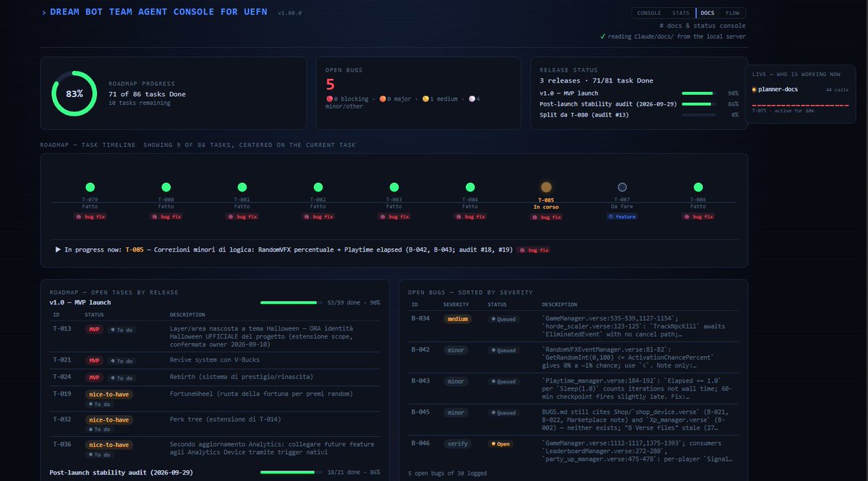
Task: Click the green check beside reading Claude/docs
Action: click(x=603, y=36)
